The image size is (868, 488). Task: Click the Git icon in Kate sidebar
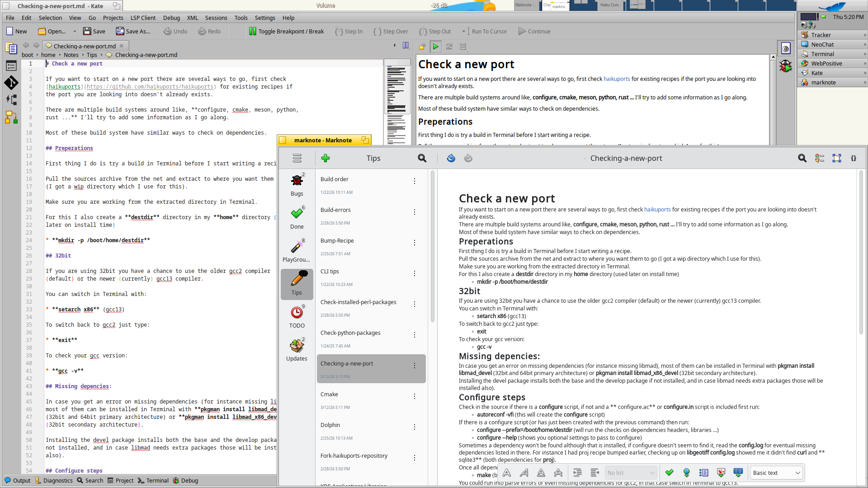coord(11,83)
